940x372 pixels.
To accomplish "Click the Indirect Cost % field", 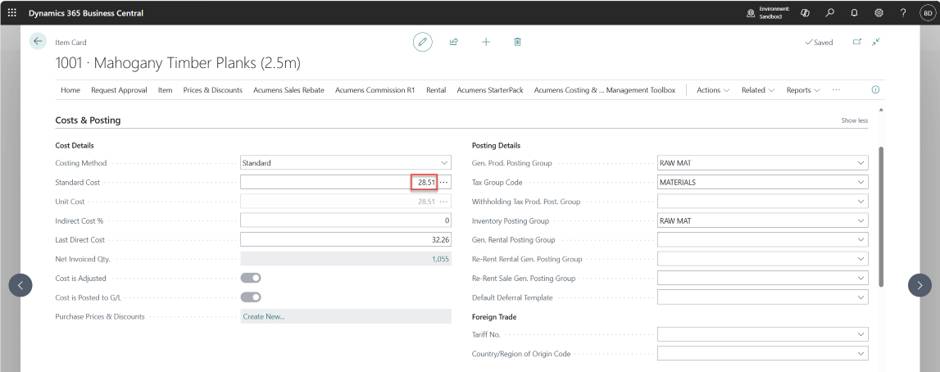I will pos(346,220).
